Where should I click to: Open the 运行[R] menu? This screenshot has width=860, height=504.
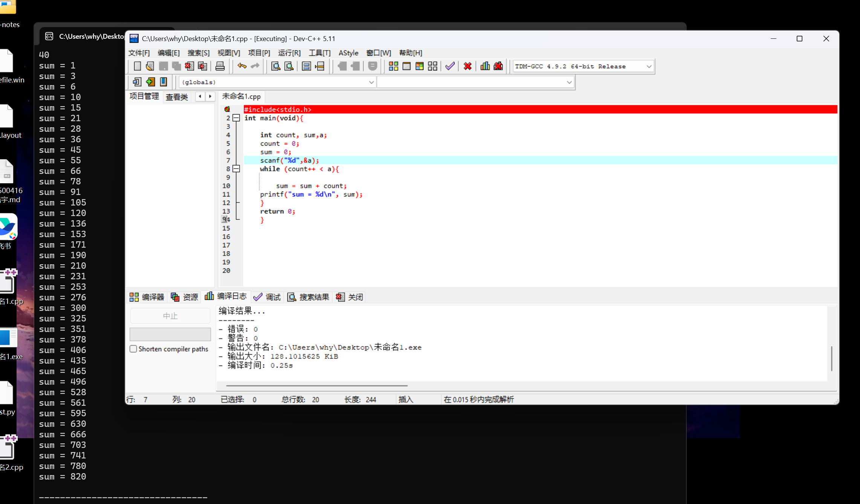(x=289, y=53)
